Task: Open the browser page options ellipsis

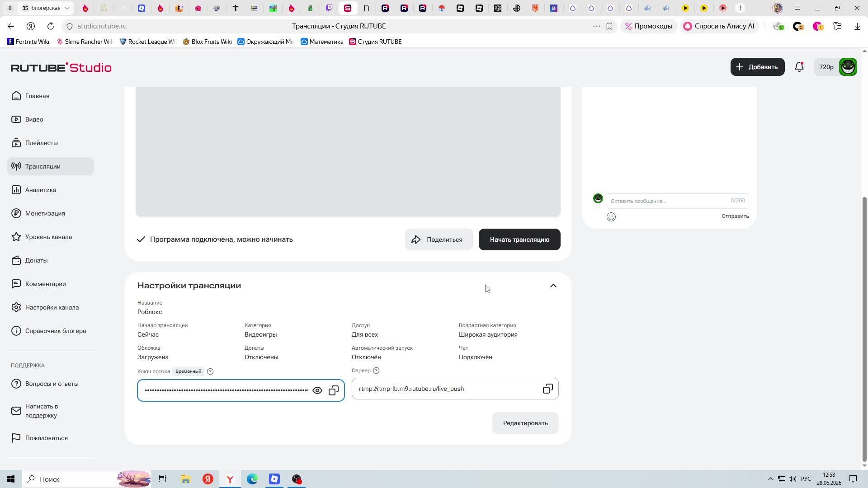Action: [597, 26]
